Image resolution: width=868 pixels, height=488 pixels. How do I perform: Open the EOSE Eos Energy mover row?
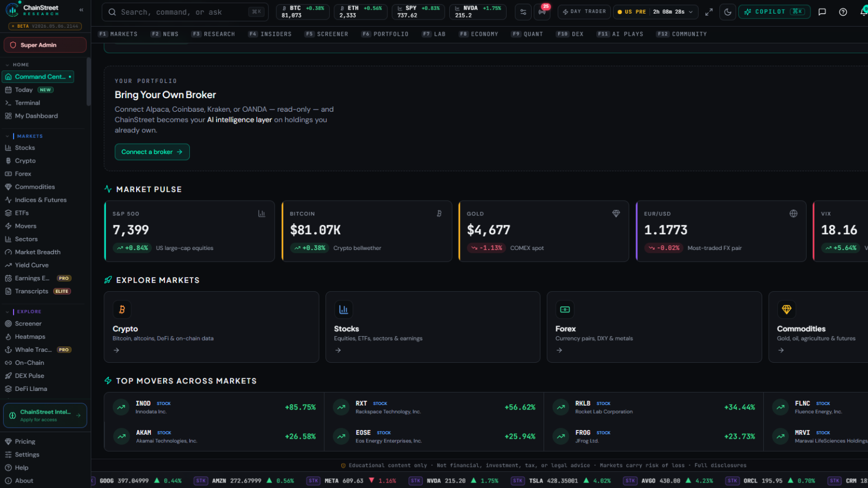(x=434, y=436)
